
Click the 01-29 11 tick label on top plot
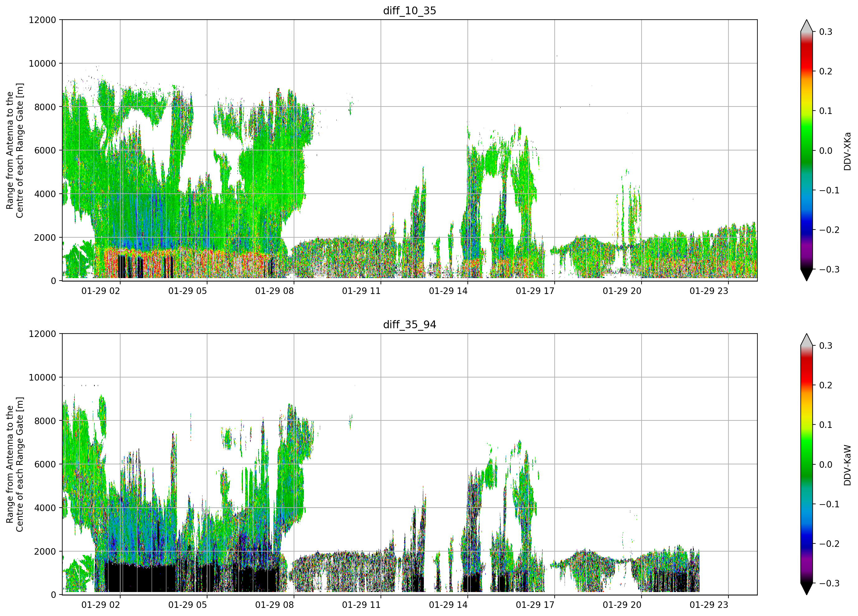click(361, 291)
